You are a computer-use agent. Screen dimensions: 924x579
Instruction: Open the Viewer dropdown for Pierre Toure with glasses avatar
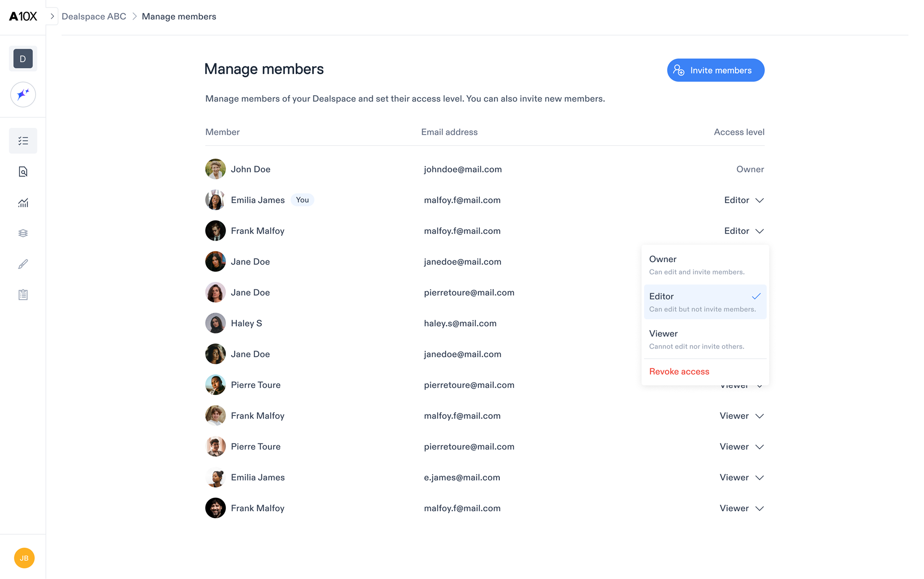(x=741, y=447)
